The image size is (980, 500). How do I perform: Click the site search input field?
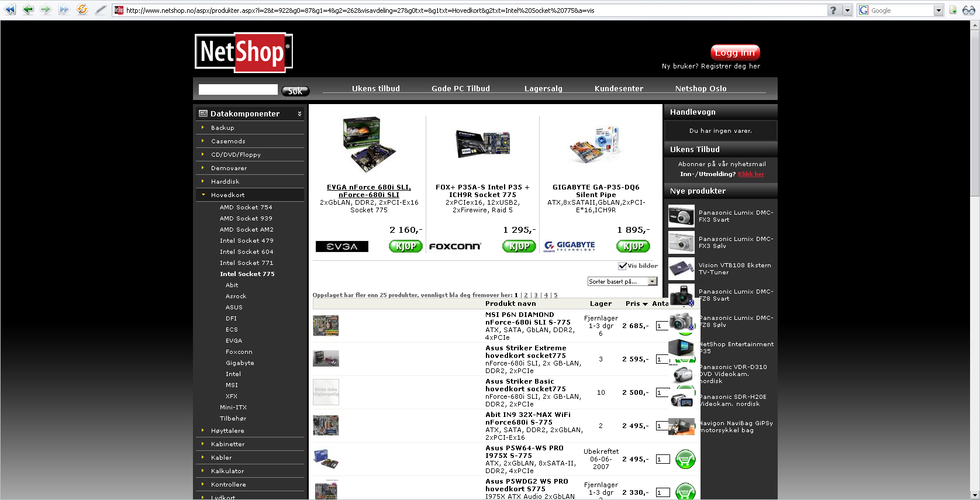point(238,89)
